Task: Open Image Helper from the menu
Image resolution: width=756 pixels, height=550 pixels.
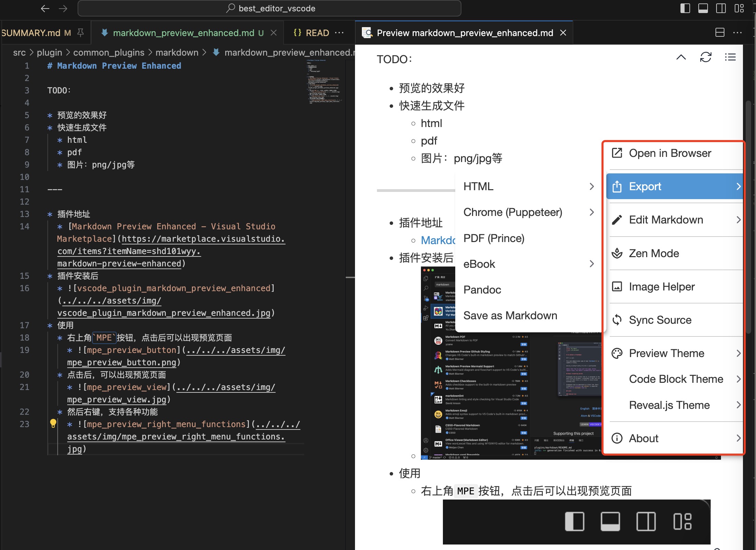Action: tap(675, 287)
